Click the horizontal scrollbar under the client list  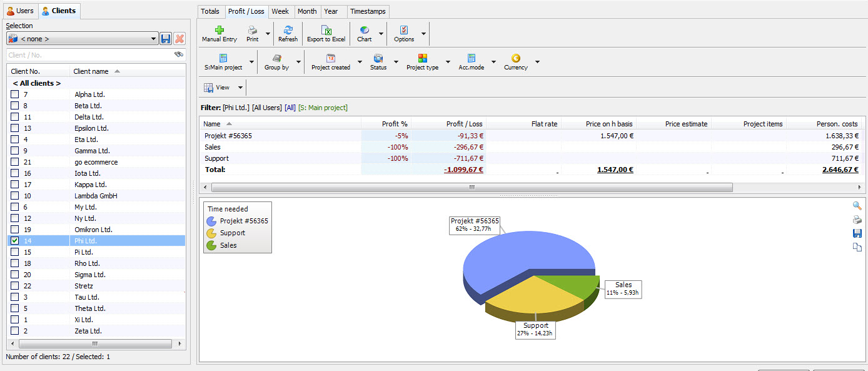(x=94, y=343)
